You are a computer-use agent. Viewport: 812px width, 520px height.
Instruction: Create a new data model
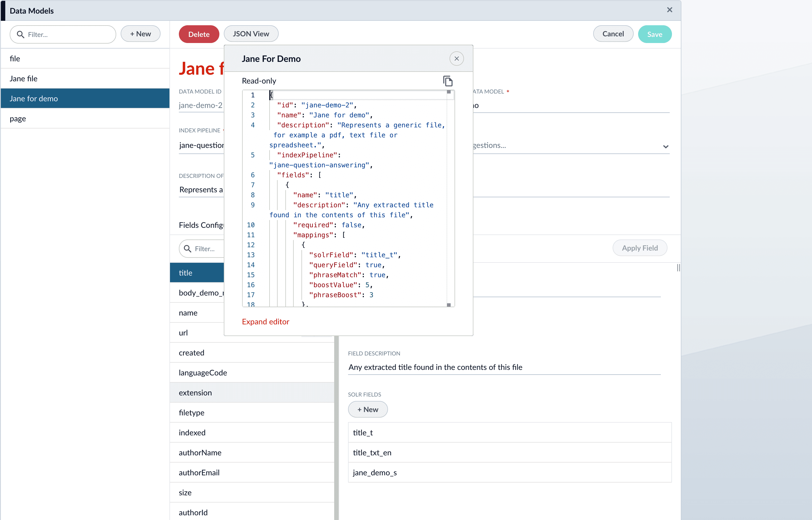pos(140,33)
